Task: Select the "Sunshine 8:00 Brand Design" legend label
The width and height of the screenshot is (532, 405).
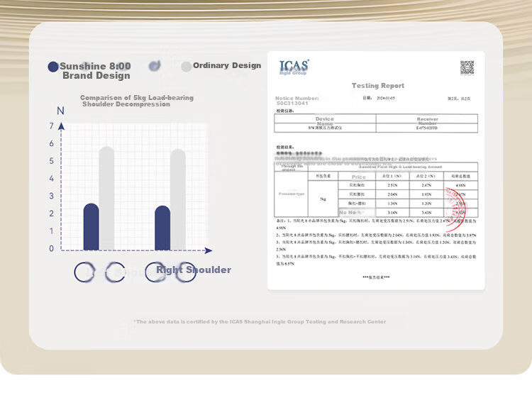Action: tap(95, 70)
